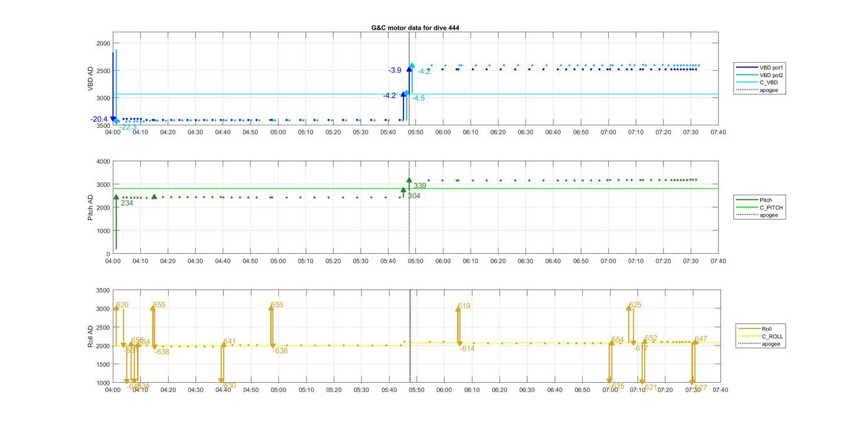Image resolution: width=868 pixels, height=430 pixels.
Task: Click the "-3.9" VBD data label
Action: [x=395, y=71]
